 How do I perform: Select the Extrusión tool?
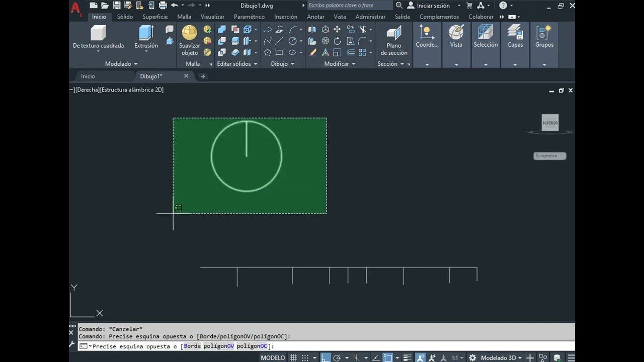[146, 37]
